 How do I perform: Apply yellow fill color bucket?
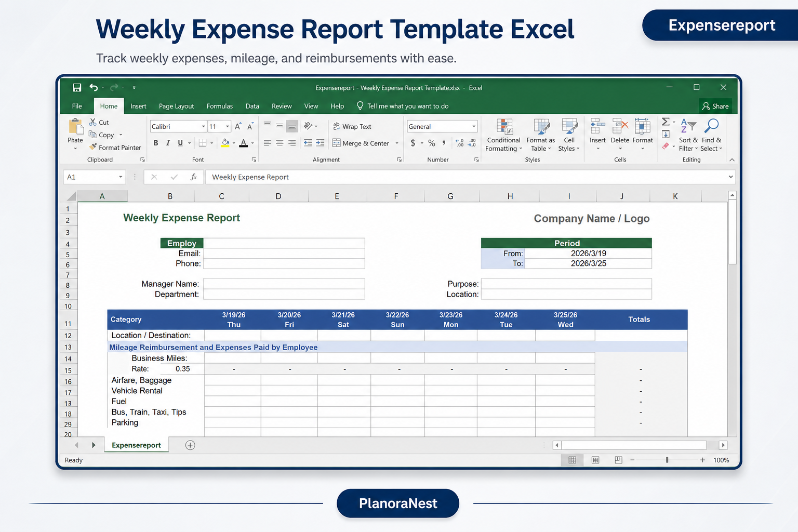click(x=225, y=143)
